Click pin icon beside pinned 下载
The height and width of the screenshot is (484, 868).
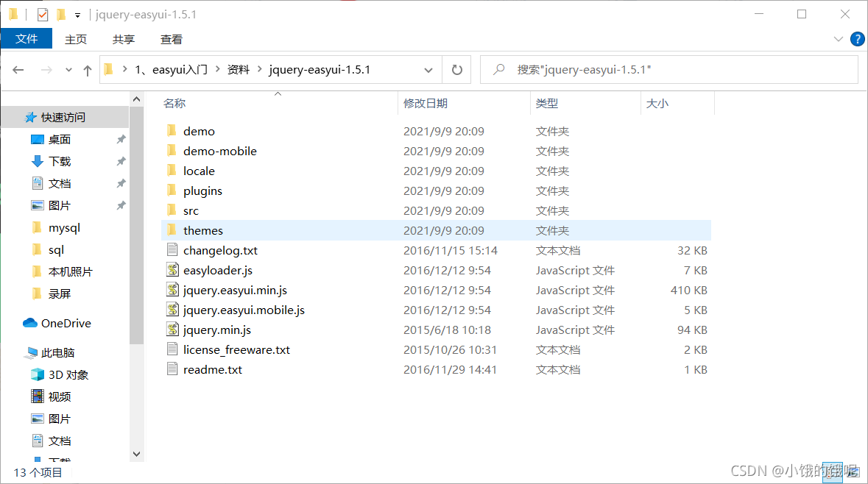(121, 162)
